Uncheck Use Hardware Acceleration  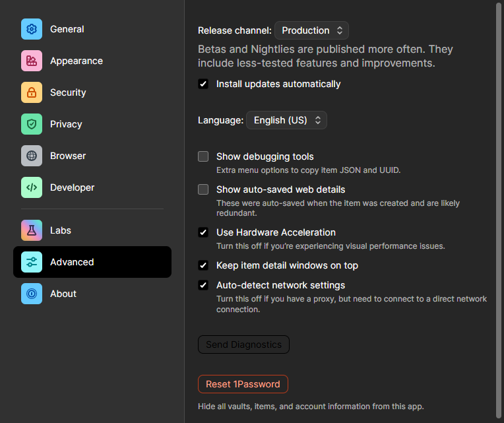203,232
